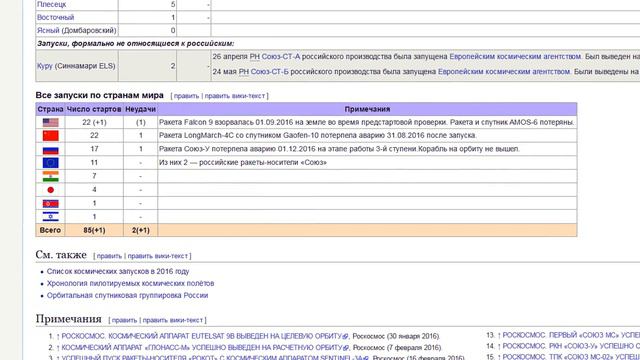Open the Союз-СТ-А rocket link
The image size is (640, 360).
click(x=280, y=57)
